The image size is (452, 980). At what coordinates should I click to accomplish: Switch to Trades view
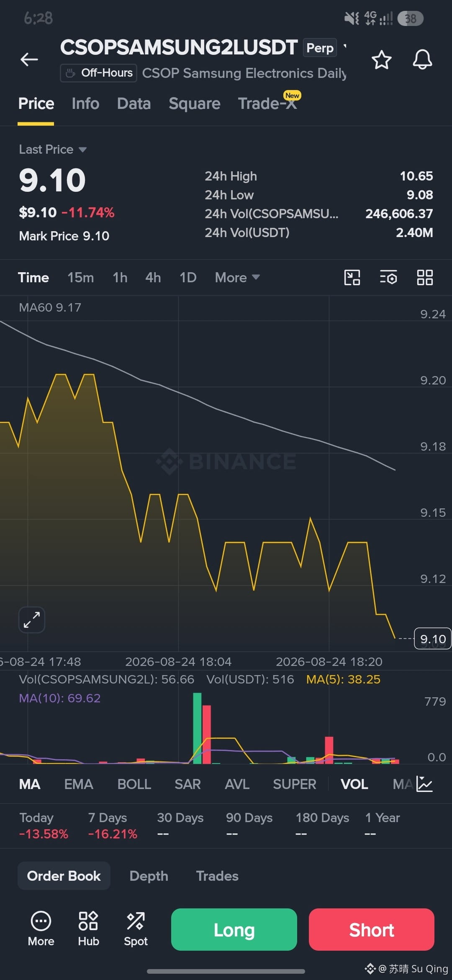click(x=217, y=876)
